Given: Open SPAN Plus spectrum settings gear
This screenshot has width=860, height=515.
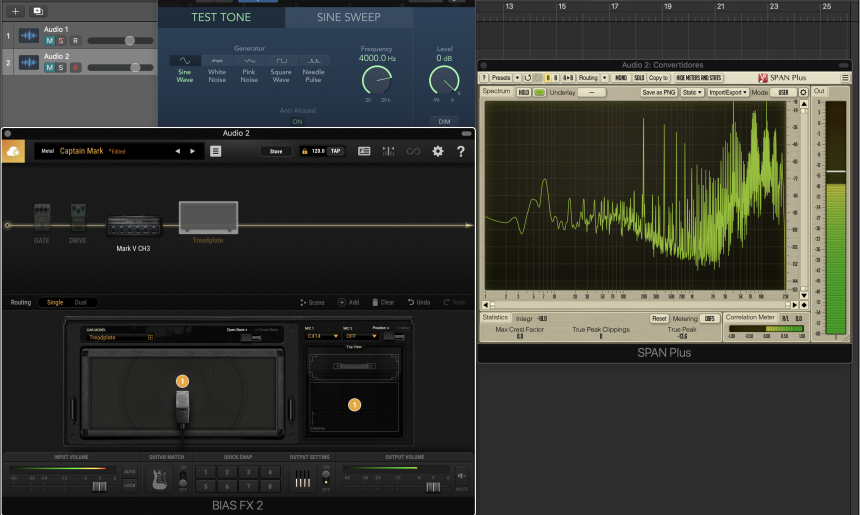Looking at the screenshot, I should tap(803, 93).
